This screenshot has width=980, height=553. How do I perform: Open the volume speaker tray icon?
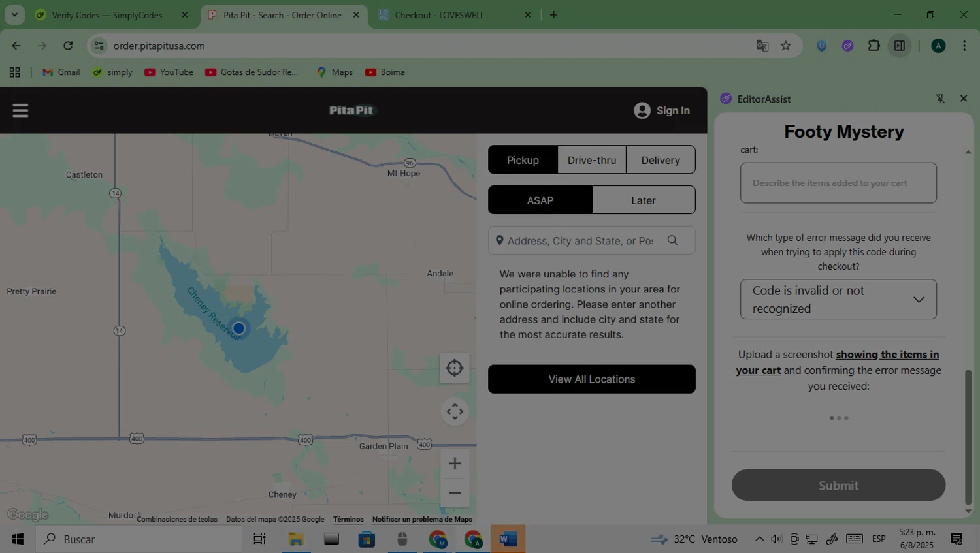click(x=776, y=539)
